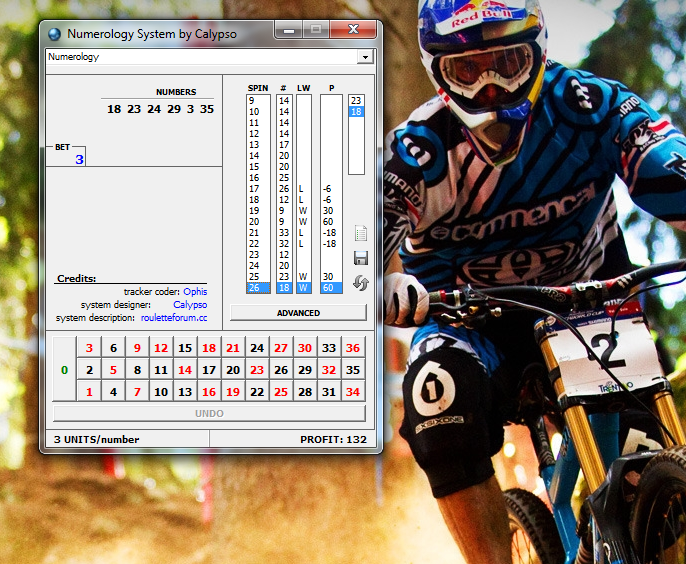This screenshot has height=564, width=686.
Task: Open the rouletteforum.cc link
Action: tap(174, 318)
